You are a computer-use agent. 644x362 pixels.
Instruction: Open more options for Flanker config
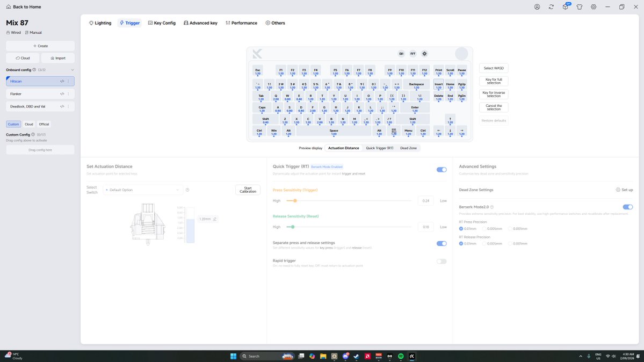(x=69, y=94)
